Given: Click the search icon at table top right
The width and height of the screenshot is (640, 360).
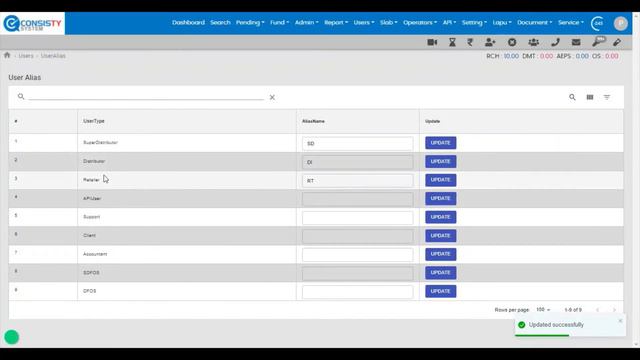Looking at the screenshot, I should pos(572,97).
